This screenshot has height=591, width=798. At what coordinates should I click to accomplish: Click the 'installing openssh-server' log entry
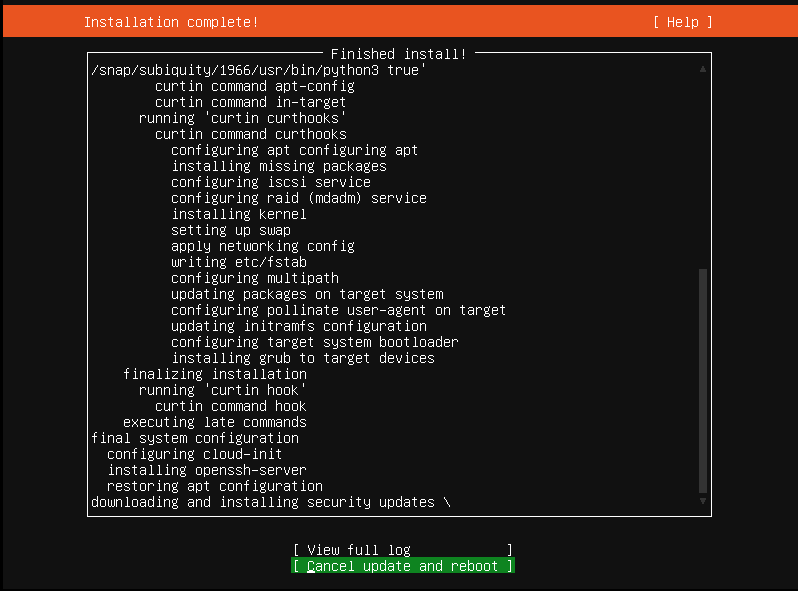[x=207, y=470]
